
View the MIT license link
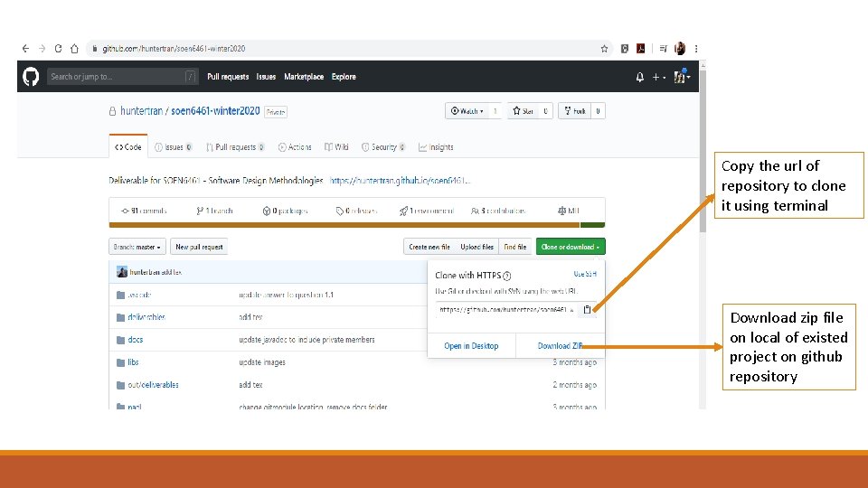coord(569,211)
